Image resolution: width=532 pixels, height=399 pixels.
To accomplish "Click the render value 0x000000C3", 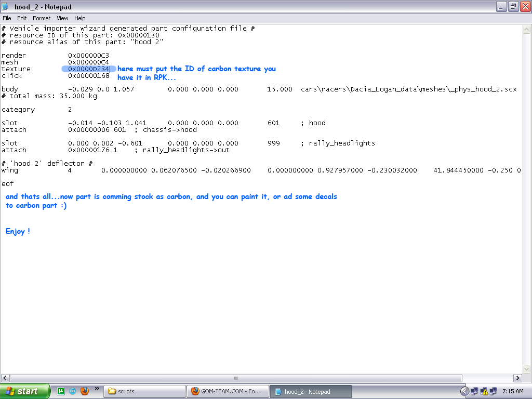I will [88, 55].
